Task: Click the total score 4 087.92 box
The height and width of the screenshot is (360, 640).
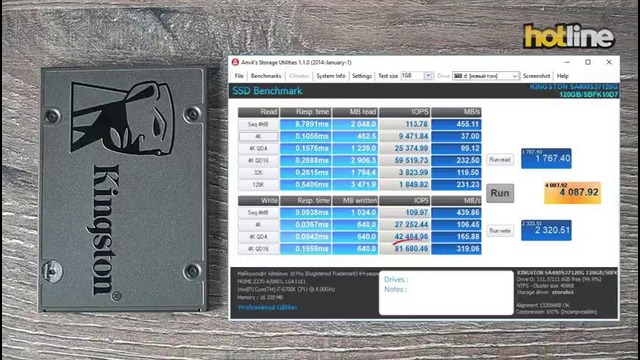Action: pos(572,192)
